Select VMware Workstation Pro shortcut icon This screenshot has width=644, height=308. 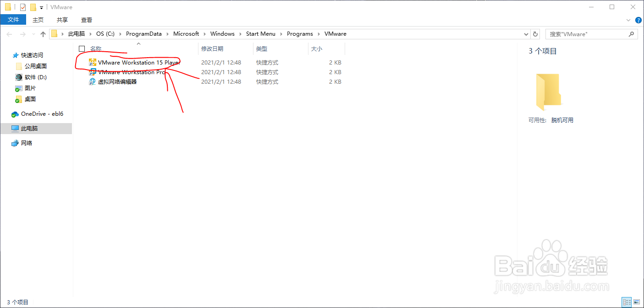point(93,72)
